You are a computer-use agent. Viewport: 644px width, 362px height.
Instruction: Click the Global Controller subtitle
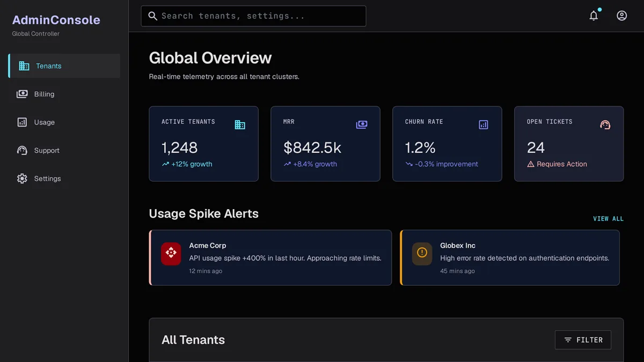click(36, 34)
